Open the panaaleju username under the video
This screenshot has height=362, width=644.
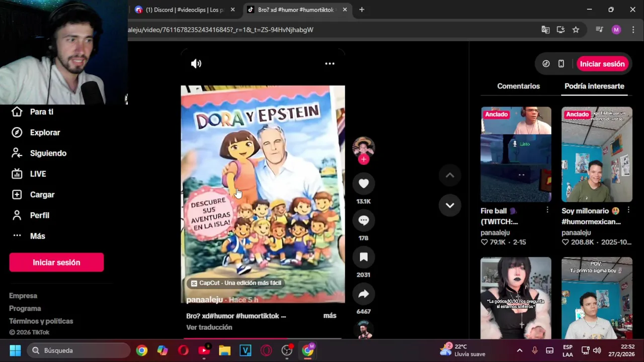tap(204, 300)
